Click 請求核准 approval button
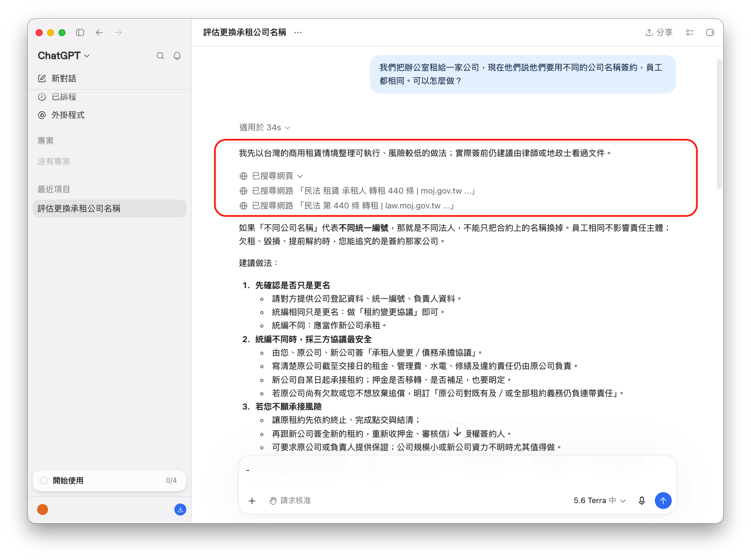 pyautogui.click(x=290, y=501)
